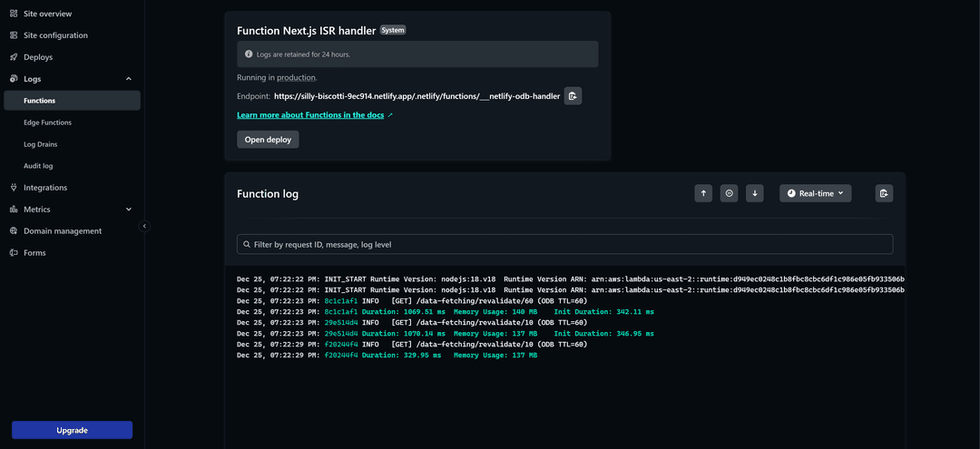Click the Logs icon in sidebar
The width and height of the screenshot is (980, 449).
[14, 79]
